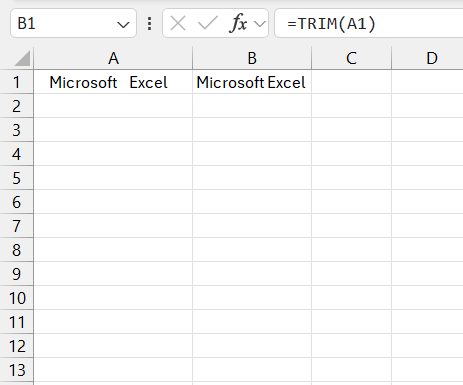The height and width of the screenshot is (385, 463).
Task: Open the Name Box dropdown arrow
Action: (123, 24)
